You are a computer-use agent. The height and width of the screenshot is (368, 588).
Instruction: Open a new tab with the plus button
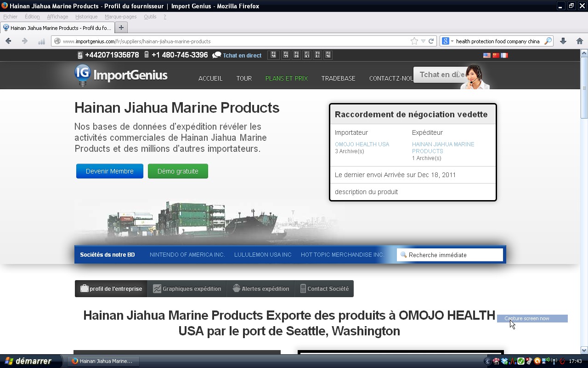121,28
